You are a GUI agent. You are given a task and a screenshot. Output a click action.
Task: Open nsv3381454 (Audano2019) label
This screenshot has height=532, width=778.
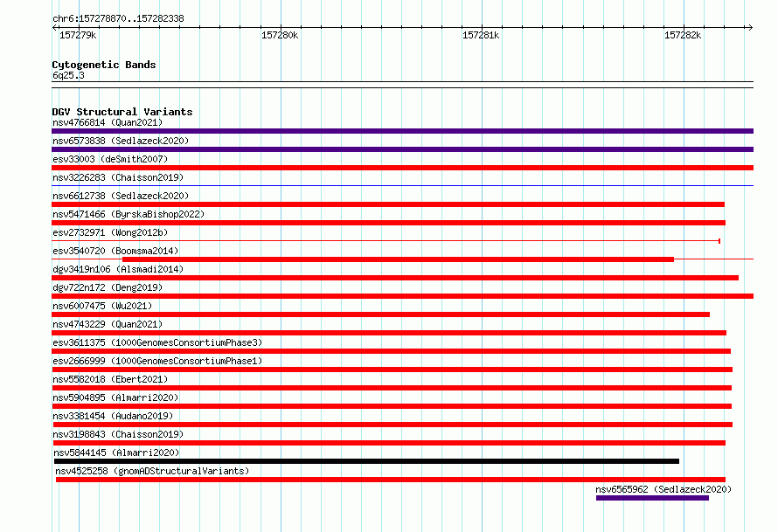(x=113, y=416)
